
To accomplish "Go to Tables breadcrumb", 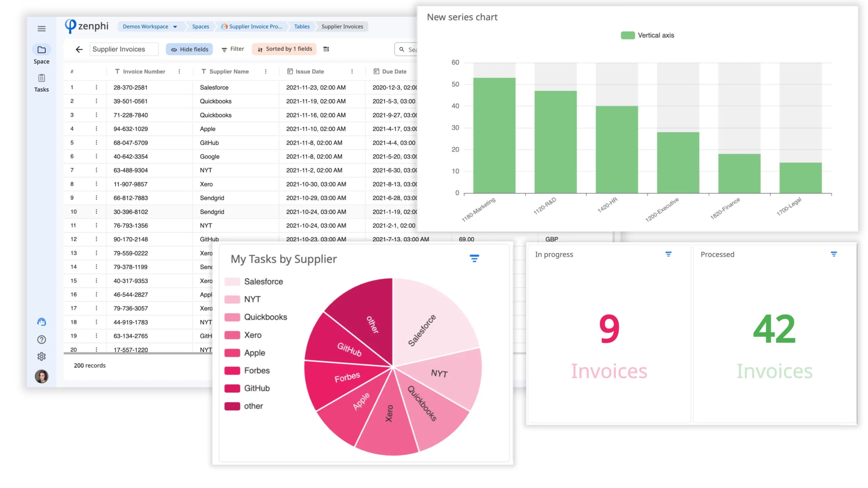I will pyautogui.click(x=301, y=26).
